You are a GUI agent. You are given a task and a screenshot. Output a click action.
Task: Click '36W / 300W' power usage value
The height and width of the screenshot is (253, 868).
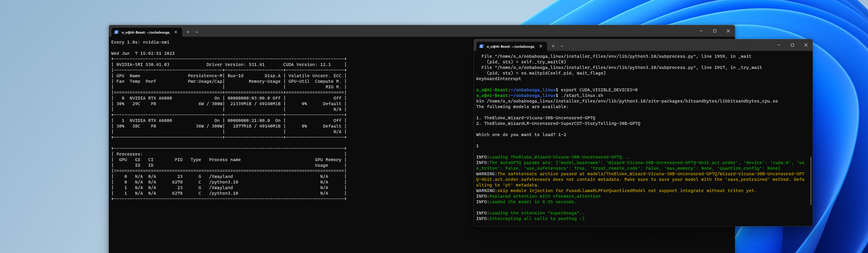point(209,126)
